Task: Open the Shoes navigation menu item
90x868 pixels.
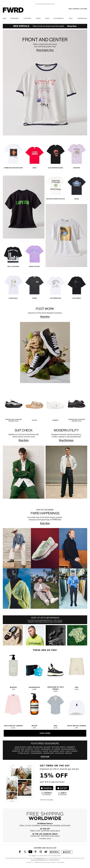Action: click(38, 19)
